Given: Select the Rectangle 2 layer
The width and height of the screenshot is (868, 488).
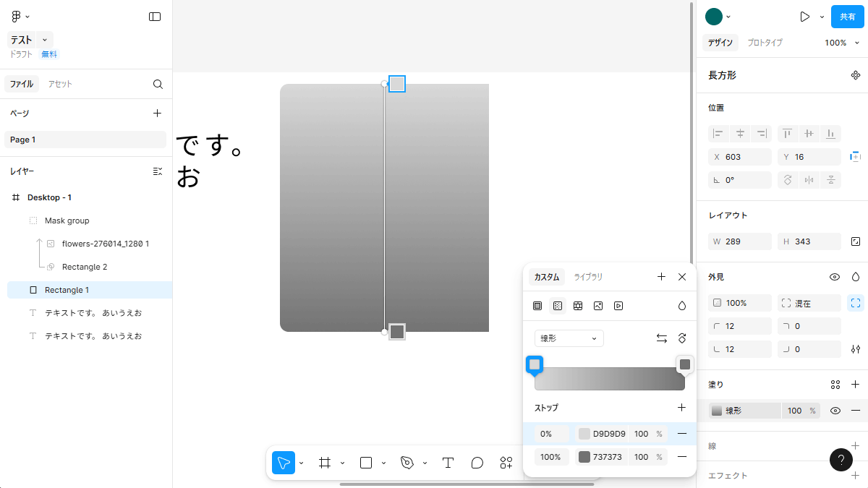Looking at the screenshot, I should click(x=84, y=267).
